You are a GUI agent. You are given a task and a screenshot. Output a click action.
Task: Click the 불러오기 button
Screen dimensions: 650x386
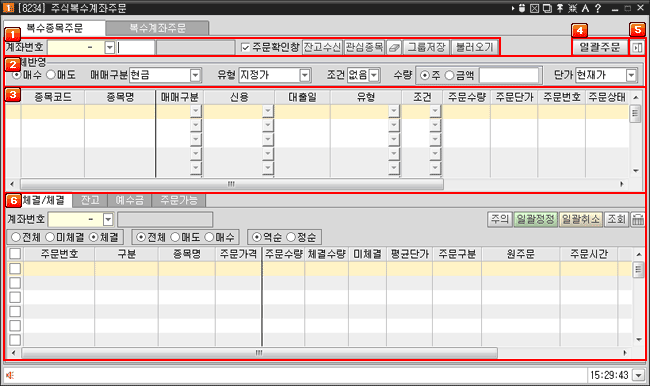(474, 48)
